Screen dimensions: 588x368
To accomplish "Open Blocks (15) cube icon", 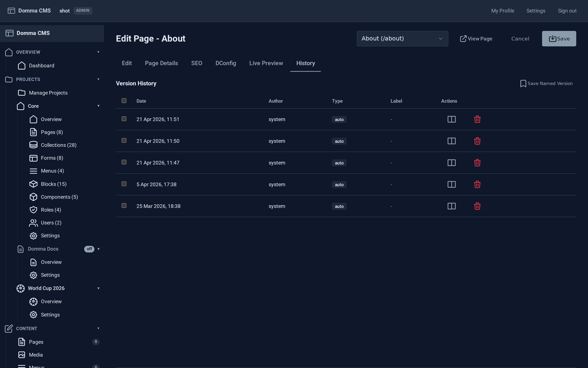I will point(33,184).
